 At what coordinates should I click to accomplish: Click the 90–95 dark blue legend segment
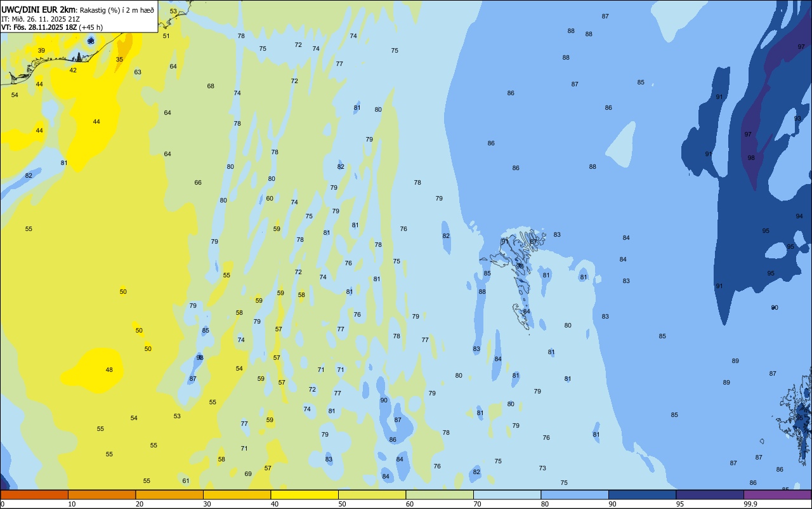[x=642, y=494]
